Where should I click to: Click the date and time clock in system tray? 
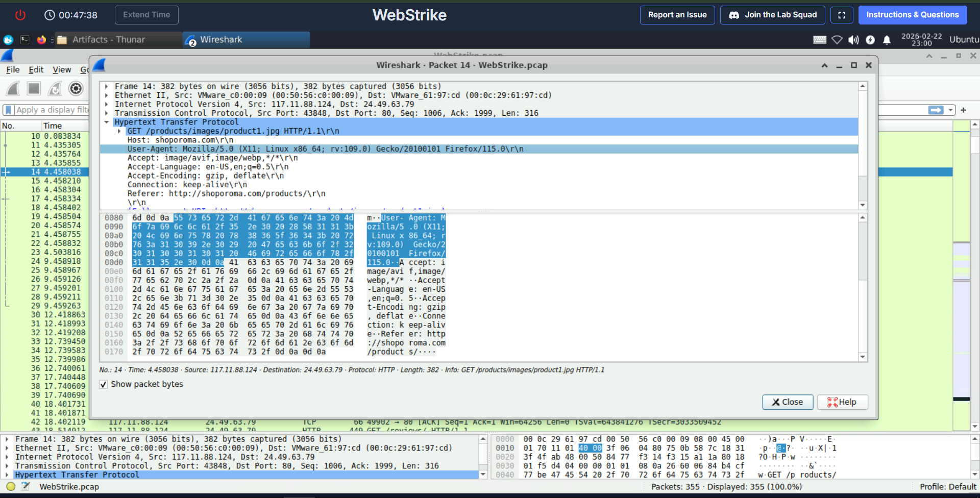coord(922,40)
